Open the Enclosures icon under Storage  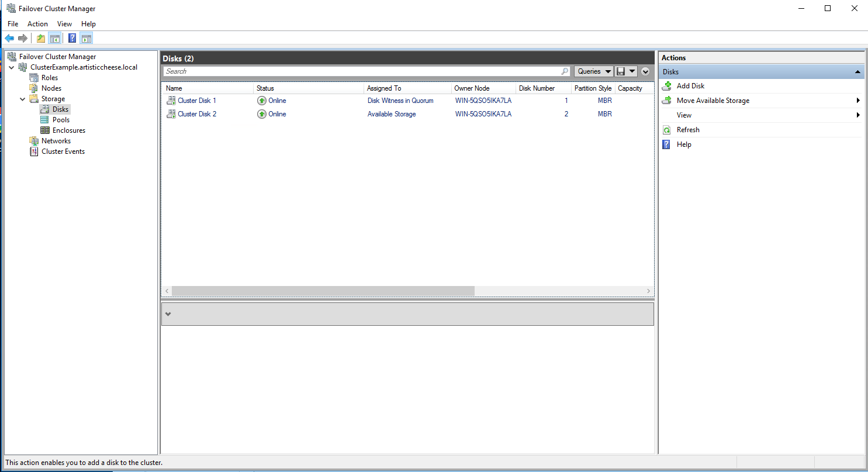pyautogui.click(x=45, y=130)
